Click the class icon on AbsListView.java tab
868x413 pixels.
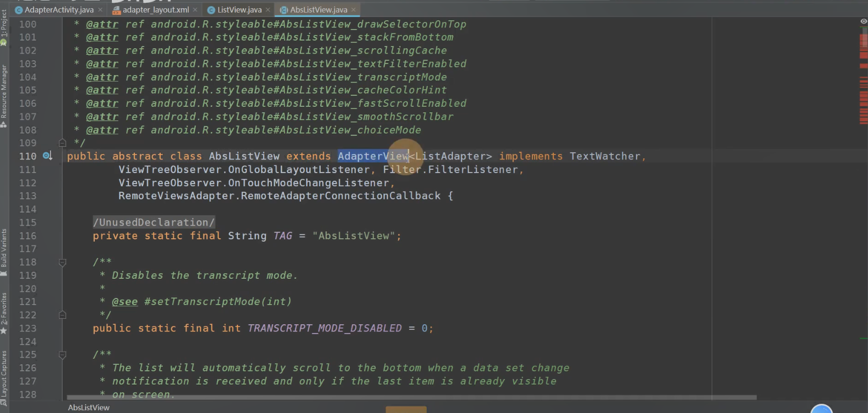click(283, 10)
